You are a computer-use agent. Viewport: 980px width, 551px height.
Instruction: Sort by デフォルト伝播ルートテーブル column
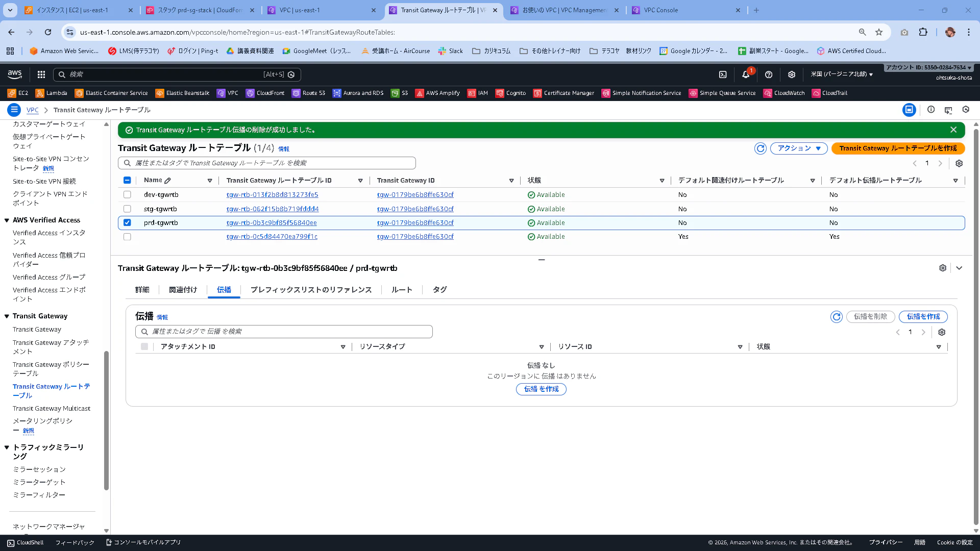(955, 181)
